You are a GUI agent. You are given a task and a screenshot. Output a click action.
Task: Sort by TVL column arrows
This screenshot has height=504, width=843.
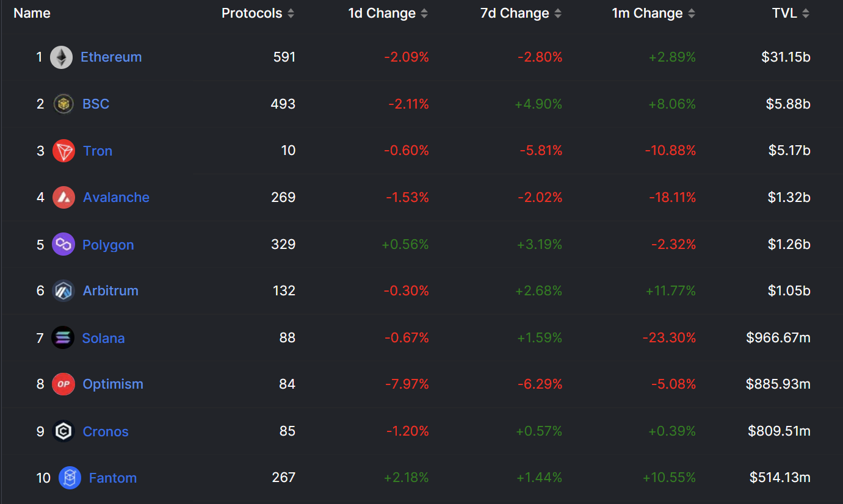[806, 13]
